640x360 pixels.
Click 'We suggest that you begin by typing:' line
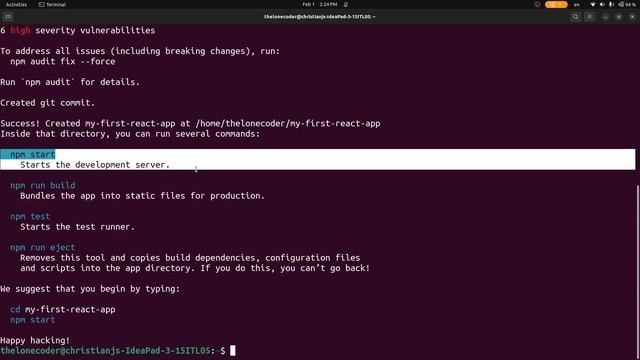coord(90,289)
